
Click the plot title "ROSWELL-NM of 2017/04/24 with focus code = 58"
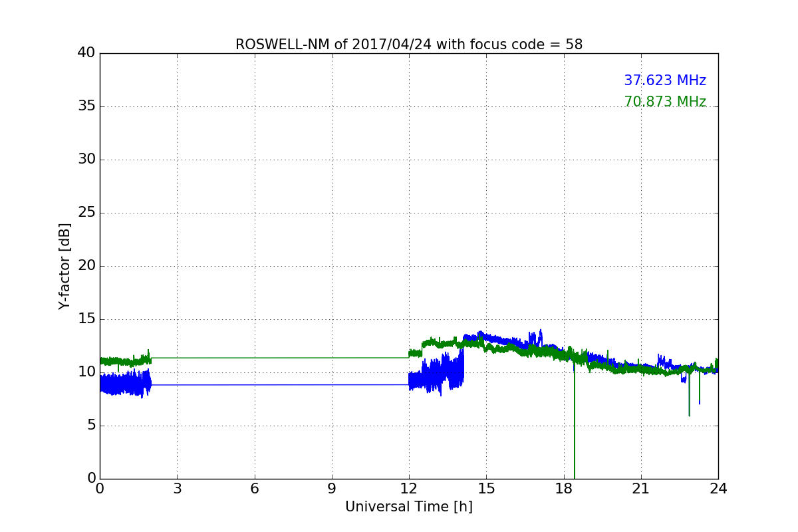[x=409, y=45]
